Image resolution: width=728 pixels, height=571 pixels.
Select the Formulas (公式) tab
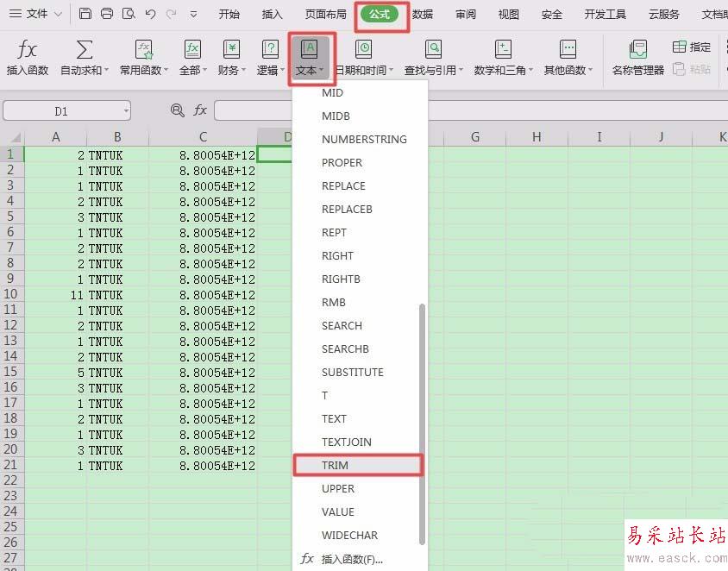380,15
